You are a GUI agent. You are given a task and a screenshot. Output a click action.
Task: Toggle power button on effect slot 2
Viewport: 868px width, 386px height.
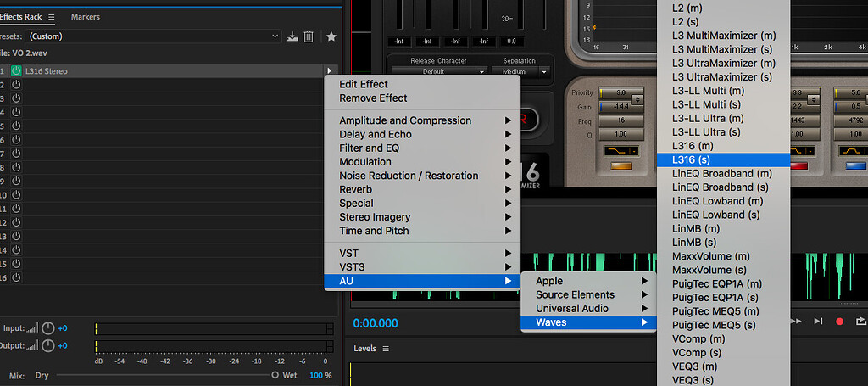16,85
